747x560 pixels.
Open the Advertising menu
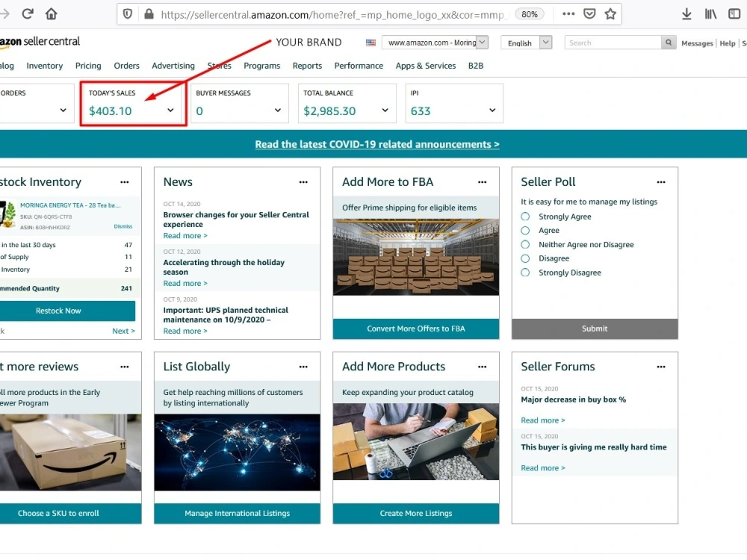(173, 66)
